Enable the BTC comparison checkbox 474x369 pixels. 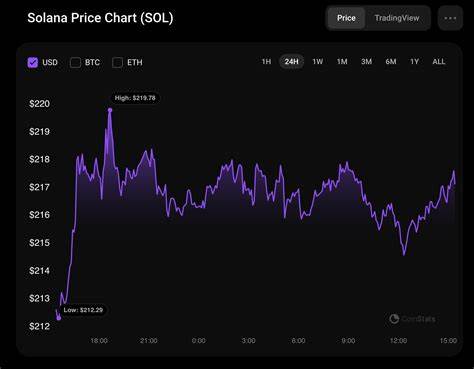point(75,62)
